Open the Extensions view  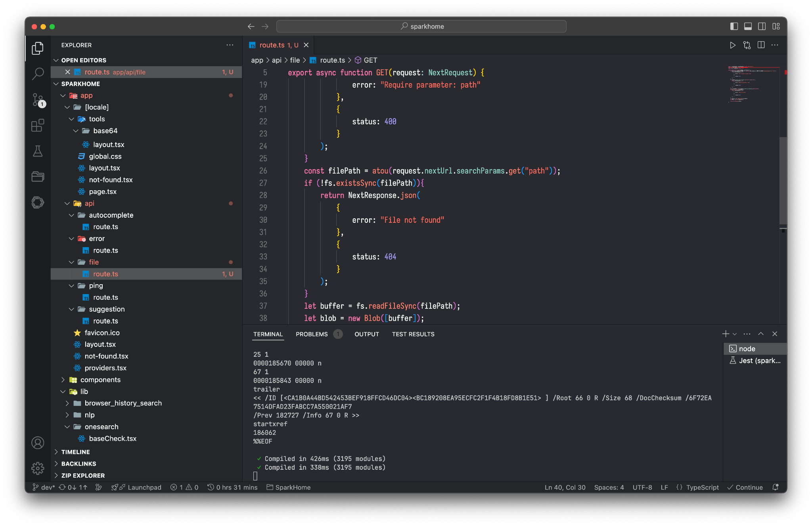tap(38, 125)
